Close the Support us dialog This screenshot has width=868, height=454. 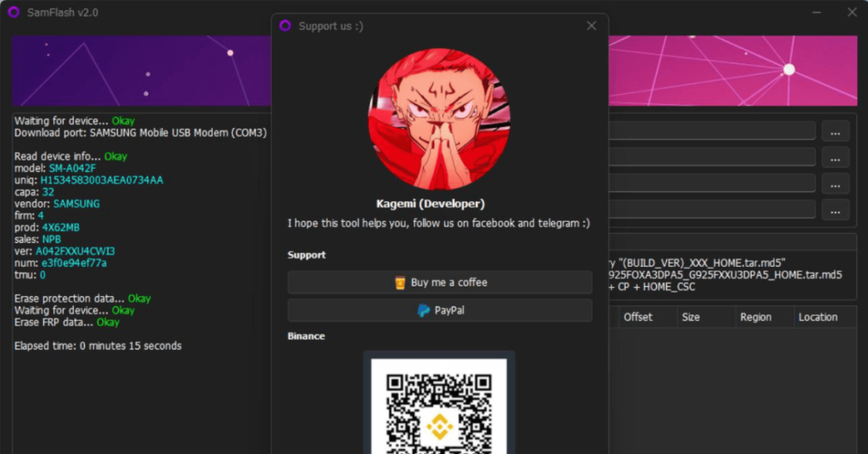pos(591,26)
